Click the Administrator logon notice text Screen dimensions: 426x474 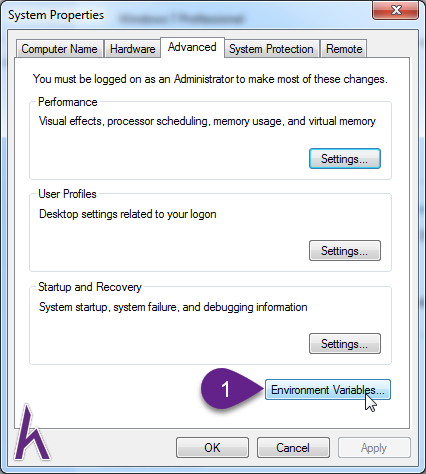point(210,79)
